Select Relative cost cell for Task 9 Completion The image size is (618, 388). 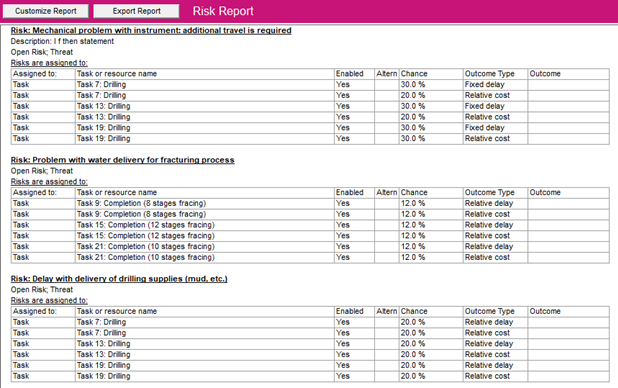pyautogui.click(x=495, y=214)
